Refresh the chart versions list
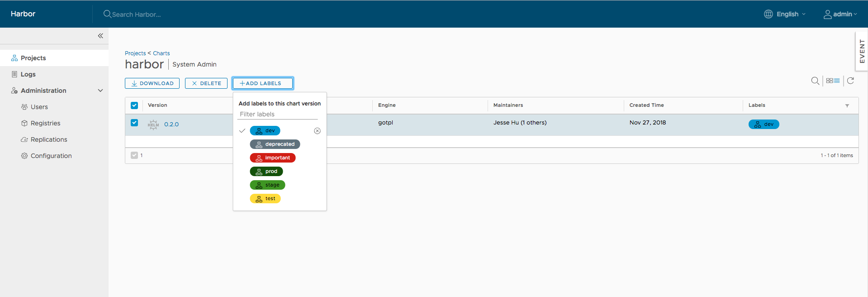This screenshot has width=868, height=297. (850, 81)
